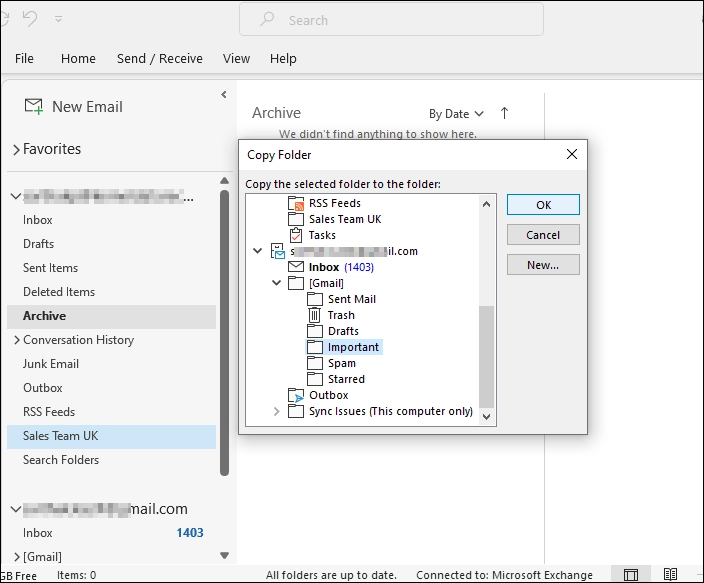Select the Important folder icon in dialog
The height and width of the screenshot is (583, 704).
click(x=315, y=347)
